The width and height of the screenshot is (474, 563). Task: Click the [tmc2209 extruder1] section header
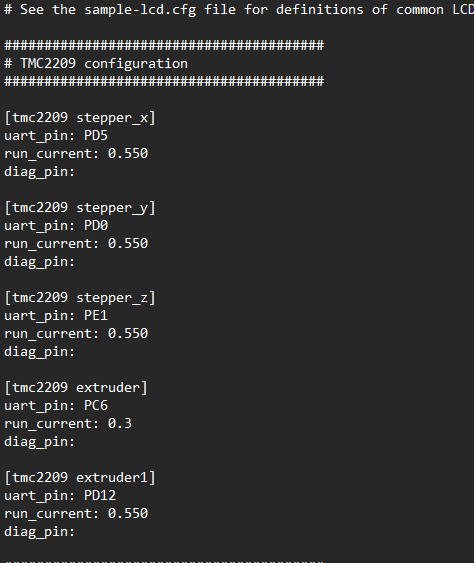click(80, 478)
